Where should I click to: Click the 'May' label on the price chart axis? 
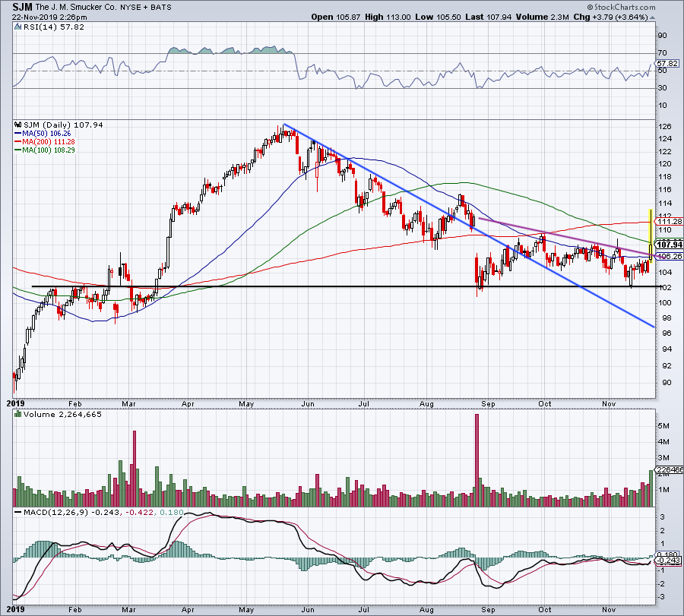246,403
